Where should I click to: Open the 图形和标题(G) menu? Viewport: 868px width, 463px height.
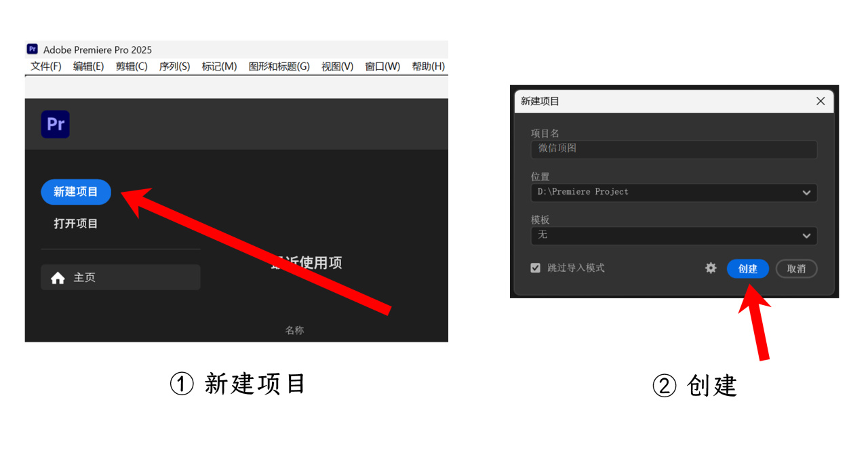click(279, 66)
